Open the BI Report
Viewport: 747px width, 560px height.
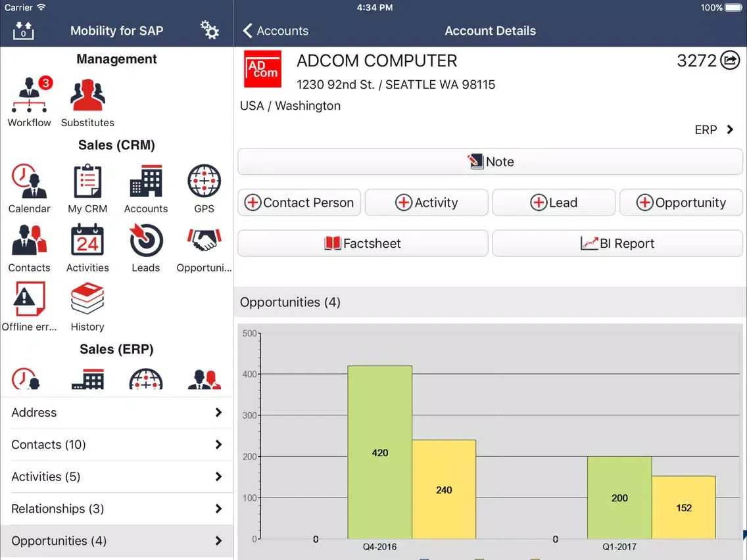(x=617, y=243)
